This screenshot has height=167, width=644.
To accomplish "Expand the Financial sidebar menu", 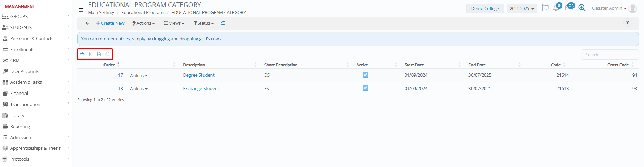I will tap(19, 93).
